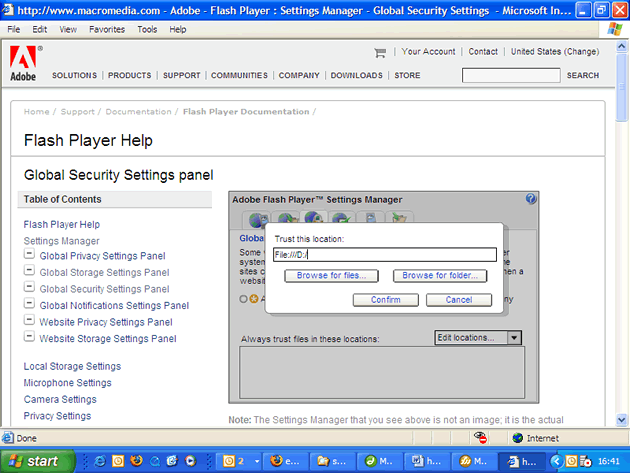
Task: Cancel the trust location dialog
Action: (459, 300)
